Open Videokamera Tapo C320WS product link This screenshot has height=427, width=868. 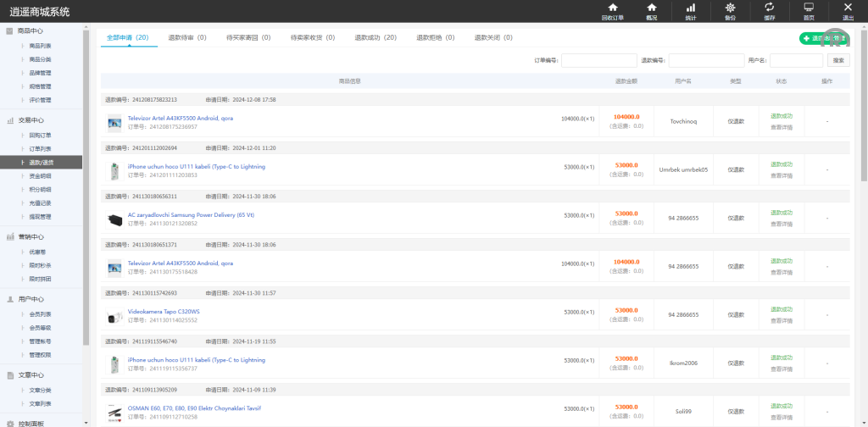click(164, 311)
